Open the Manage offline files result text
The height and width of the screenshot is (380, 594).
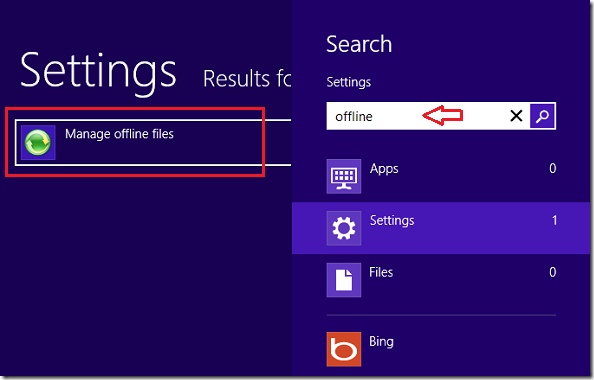click(119, 134)
